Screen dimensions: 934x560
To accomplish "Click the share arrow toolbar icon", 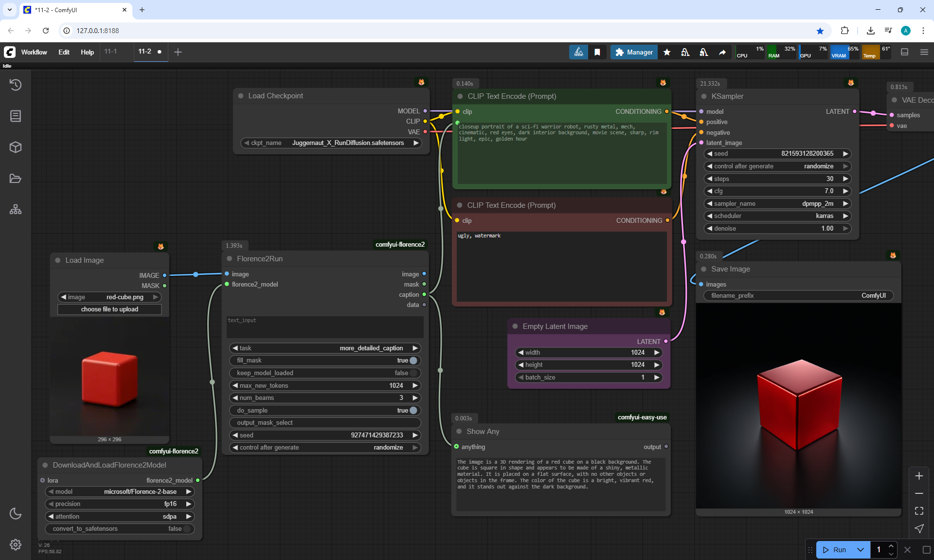I will 722,52.
